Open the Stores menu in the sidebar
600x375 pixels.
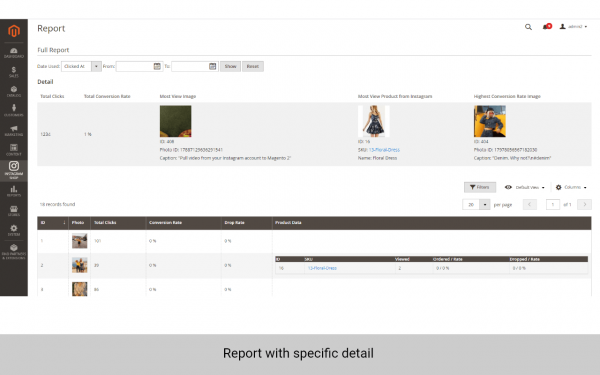point(14,211)
